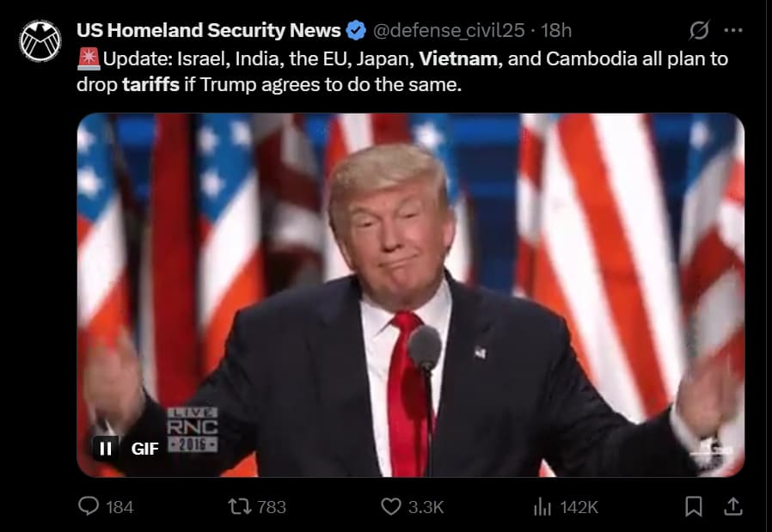Click the GIF label badge
The width and height of the screenshot is (772, 532).
(144, 449)
